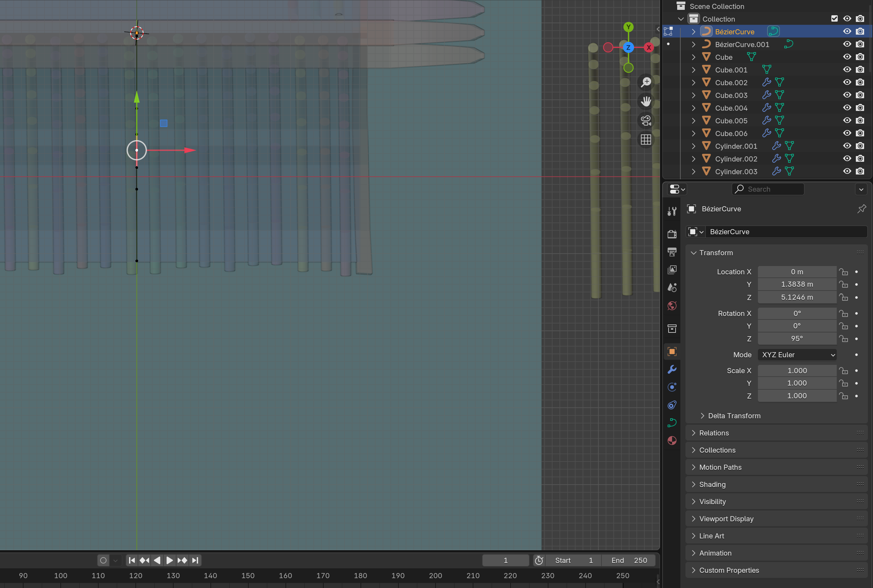Play animation in reverse
The width and height of the screenshot is (873, 588).
point(157,560)
